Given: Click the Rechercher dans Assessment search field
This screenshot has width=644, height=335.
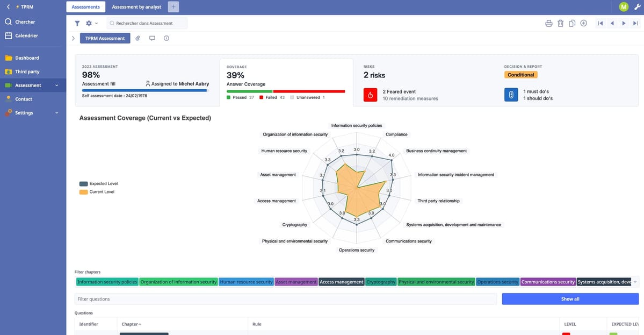Looking at the screenshot, I should [x=147, y=23].
